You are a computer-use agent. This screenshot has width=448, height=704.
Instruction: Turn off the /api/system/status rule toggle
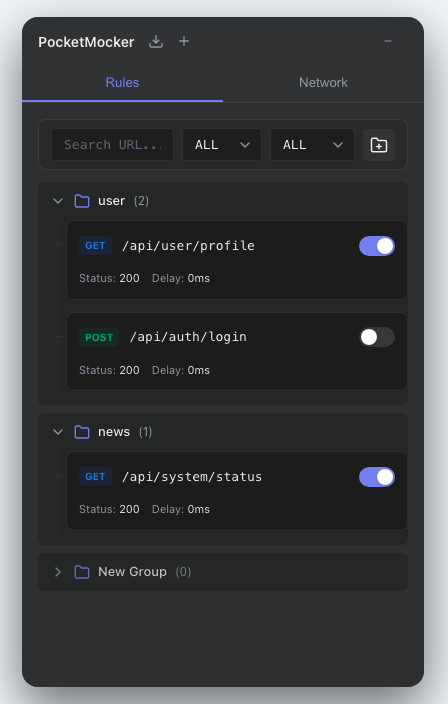click(x=377, y=477)
